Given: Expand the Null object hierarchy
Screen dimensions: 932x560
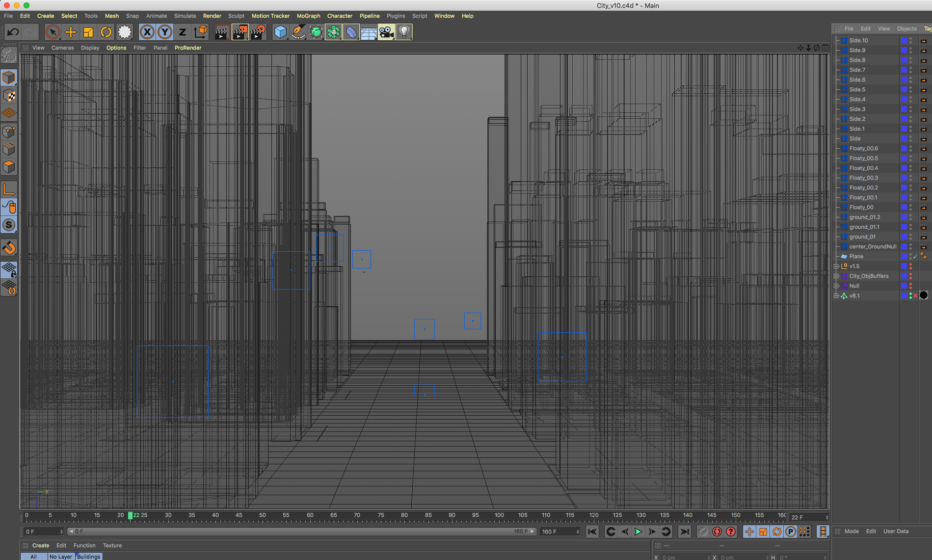Looking at the screenshot, I should click(836, 286).
